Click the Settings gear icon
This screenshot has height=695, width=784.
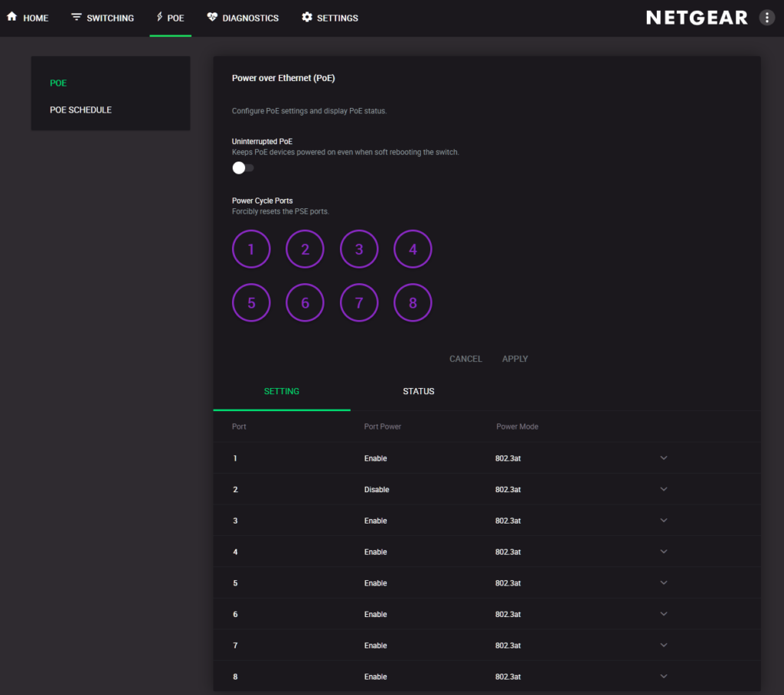pos(307,17)
